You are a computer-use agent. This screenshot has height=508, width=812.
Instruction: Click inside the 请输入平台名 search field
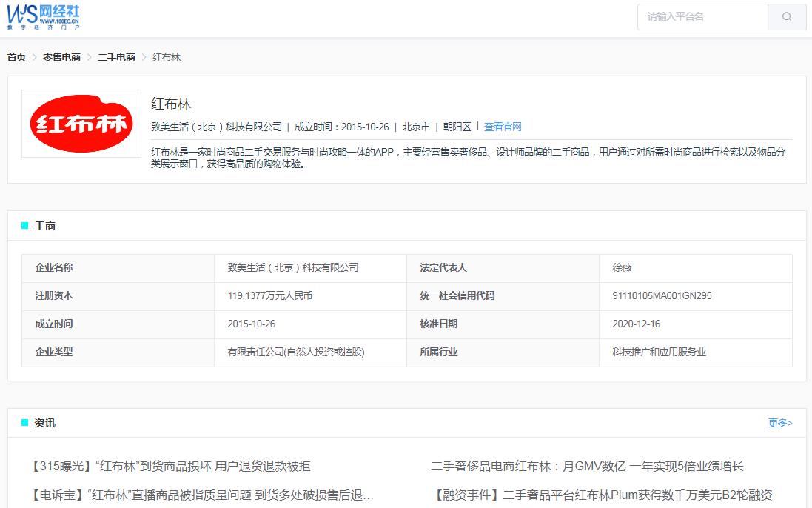coord(699,17)
